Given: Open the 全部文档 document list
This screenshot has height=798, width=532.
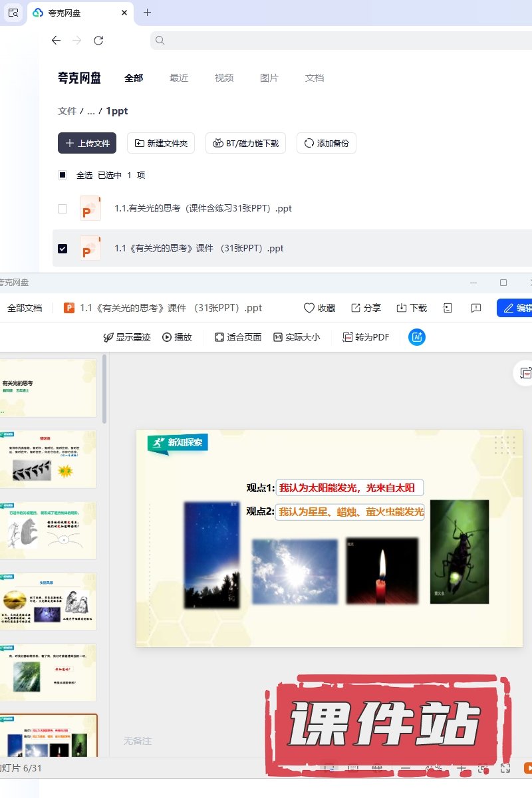Looking at the screenshot, I should pos(25,308).
